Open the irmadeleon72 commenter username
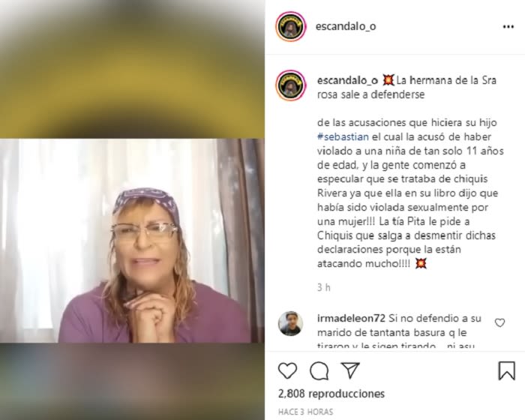The height and width of the screenshot is (420, 525). [x=351, y=318]
